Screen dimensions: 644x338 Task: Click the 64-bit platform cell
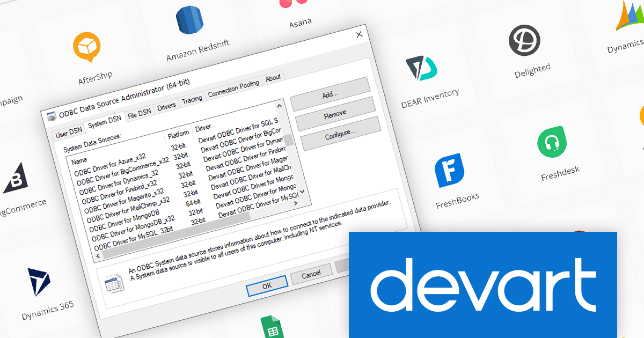click(193, 202)
